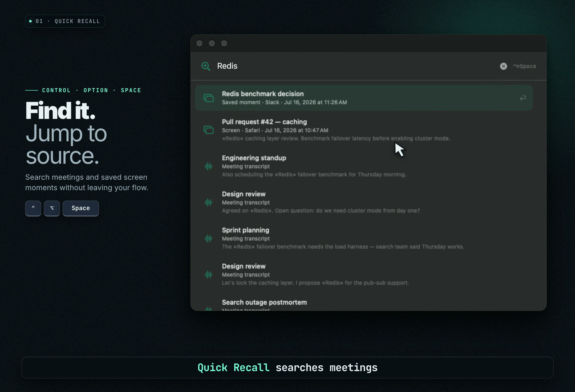Click the screen icon beside Pull request #42

[209, 130]
